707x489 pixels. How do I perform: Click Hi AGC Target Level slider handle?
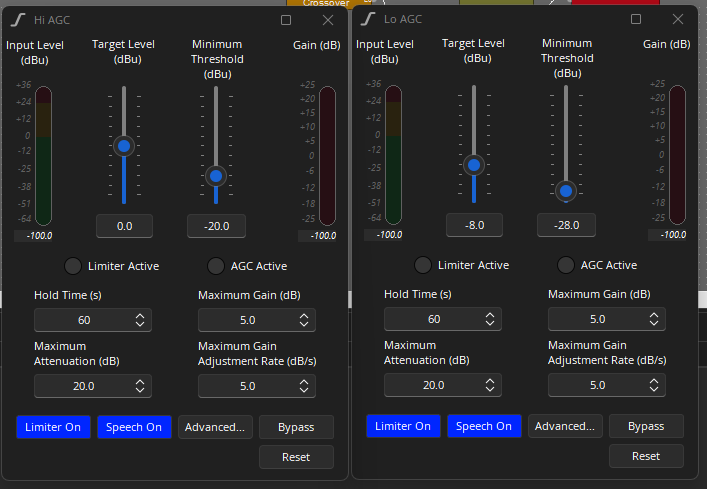(124, 146)
